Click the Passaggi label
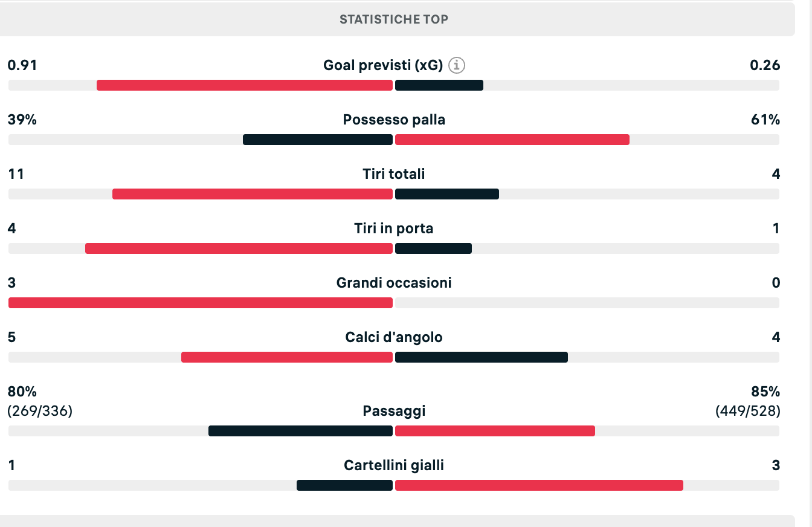The image size is (812, 527). (x=394, y=411)
